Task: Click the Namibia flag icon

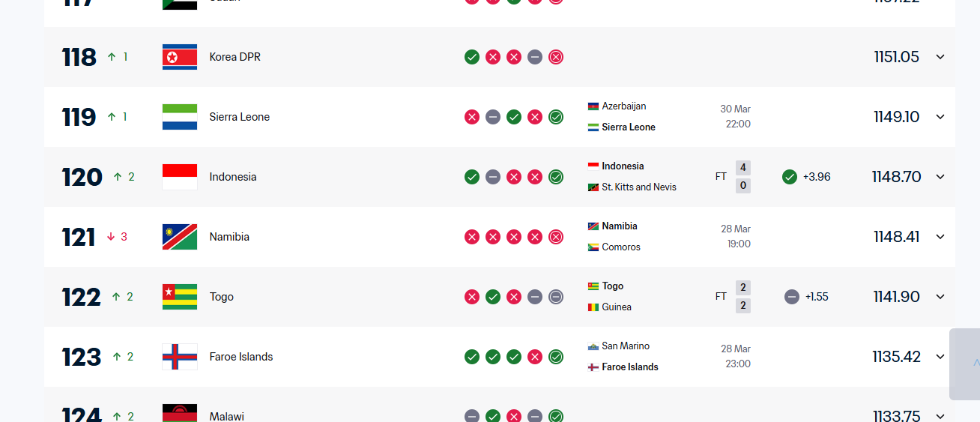Action: [x=180, y=237]
